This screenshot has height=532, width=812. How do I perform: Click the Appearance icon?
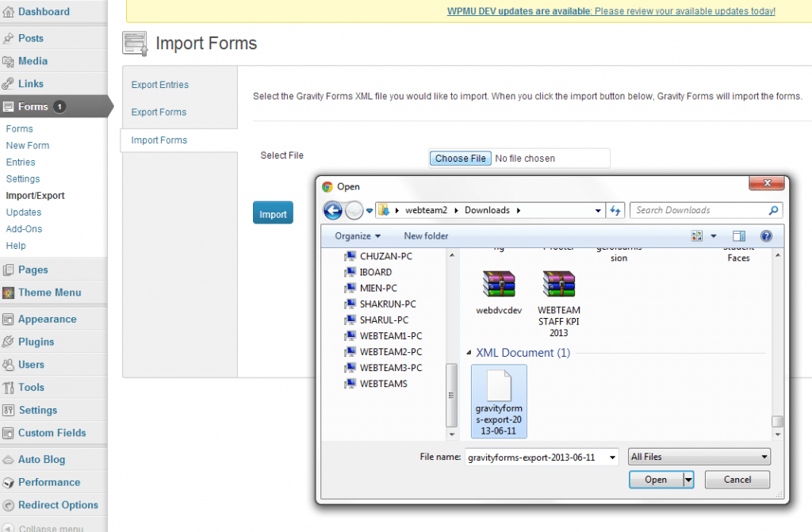[8, 319]
